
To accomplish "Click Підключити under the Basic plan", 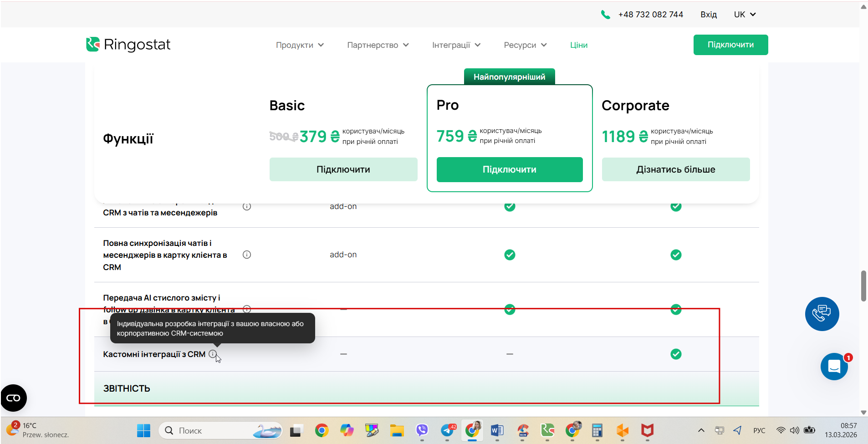I will (x=343, y=169).
